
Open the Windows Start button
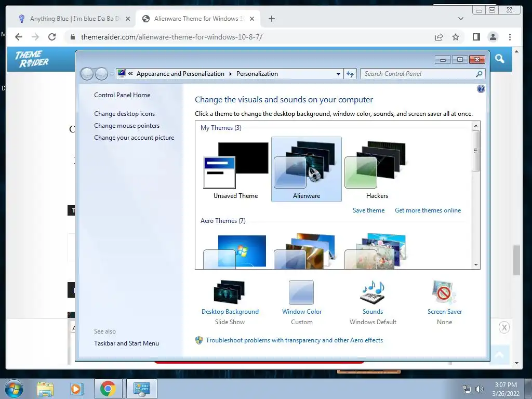tap(14, 389)
